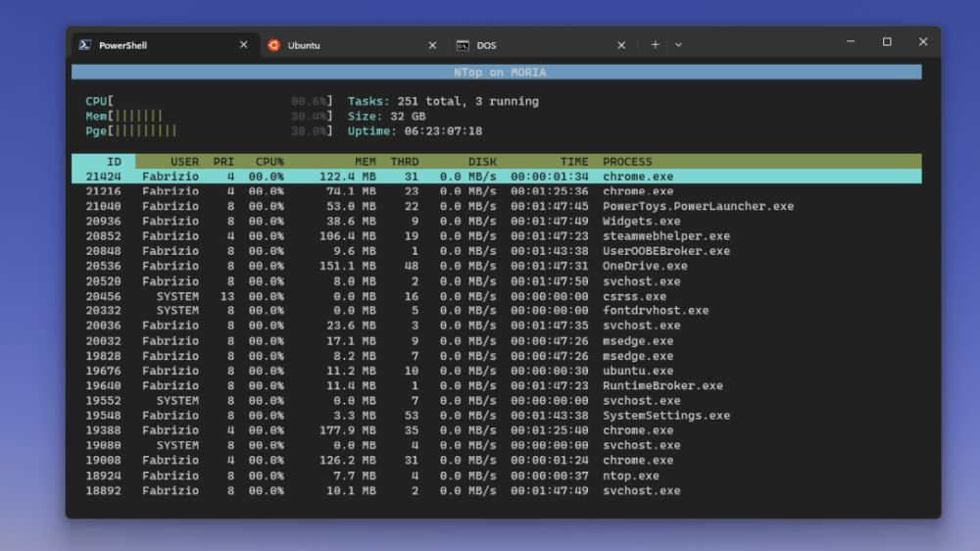Select svchost.exe row with ID 19552
The width and height of the screenshot is (980, 551).
(x=496, y=401)
